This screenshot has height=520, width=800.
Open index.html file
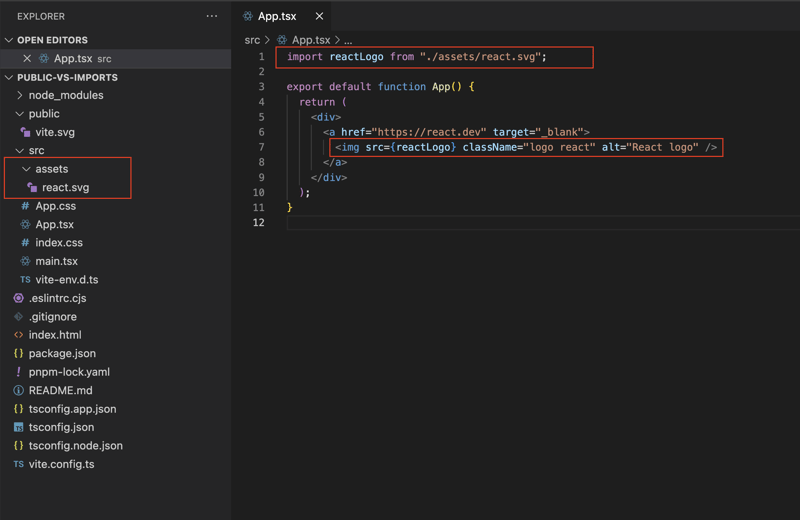[x=55, y=335]
